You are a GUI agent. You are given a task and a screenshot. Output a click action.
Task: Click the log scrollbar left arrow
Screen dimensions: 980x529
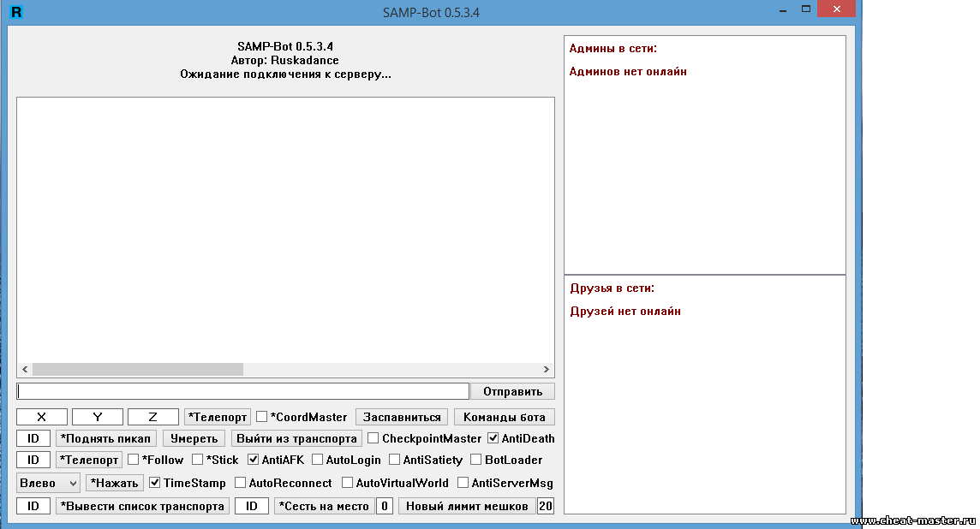pyautogui.click(x=25, y=369)
